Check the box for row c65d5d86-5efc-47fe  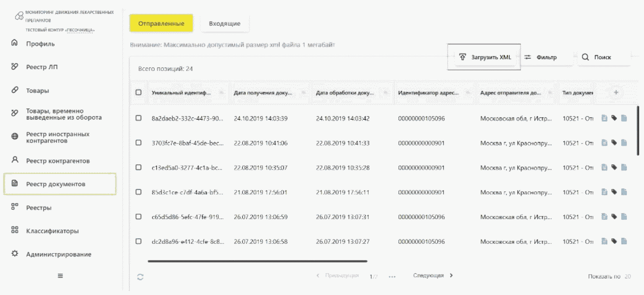click(x=139, y=216)
